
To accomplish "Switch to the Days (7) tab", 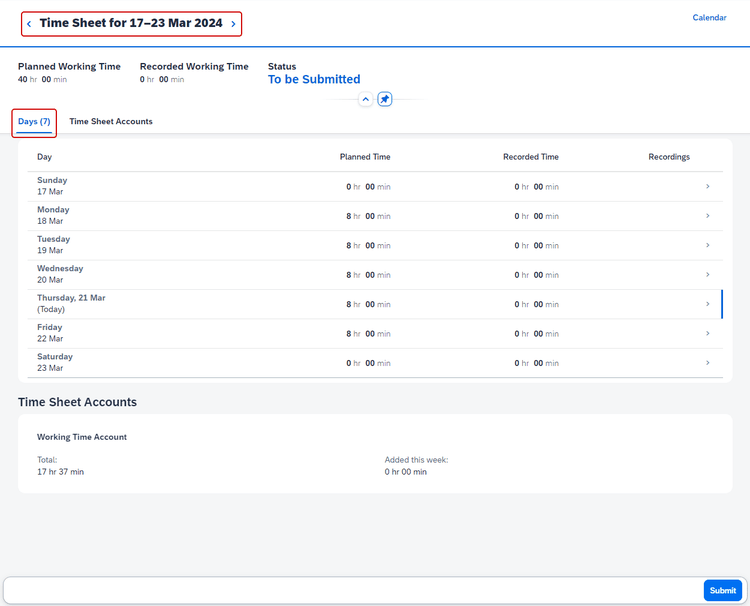I will click(34, 121).
